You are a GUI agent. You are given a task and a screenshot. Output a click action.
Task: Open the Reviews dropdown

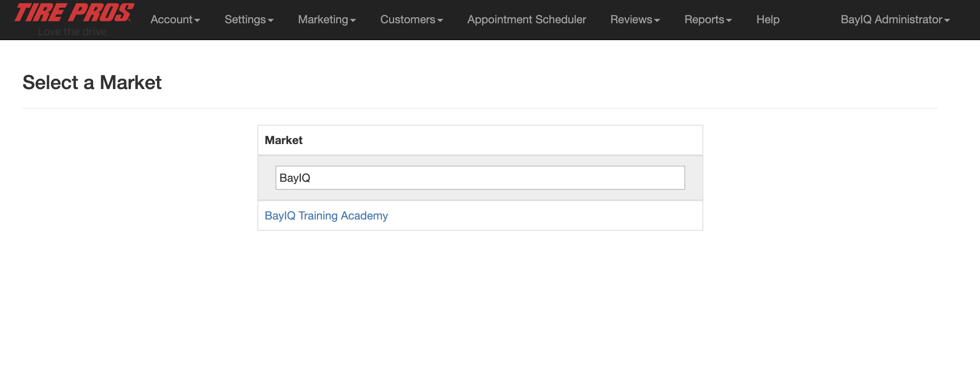tap(635, 19)
